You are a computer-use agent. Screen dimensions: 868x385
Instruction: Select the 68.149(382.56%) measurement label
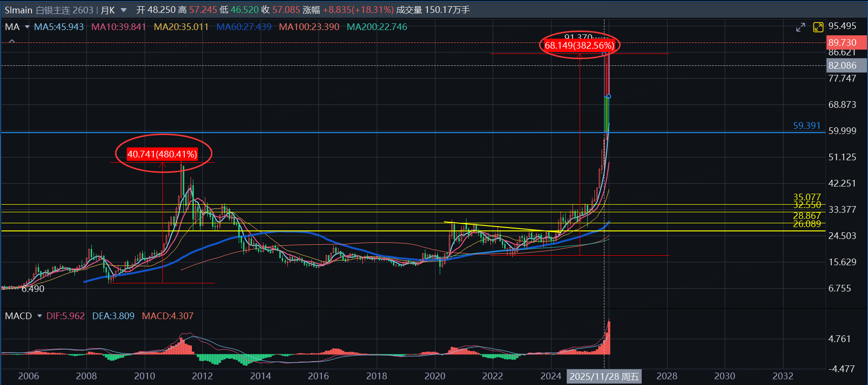[580, 45]
